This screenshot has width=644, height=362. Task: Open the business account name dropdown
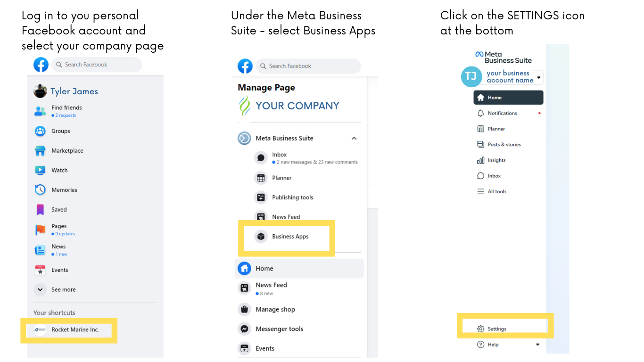click(x=539, y=77)
